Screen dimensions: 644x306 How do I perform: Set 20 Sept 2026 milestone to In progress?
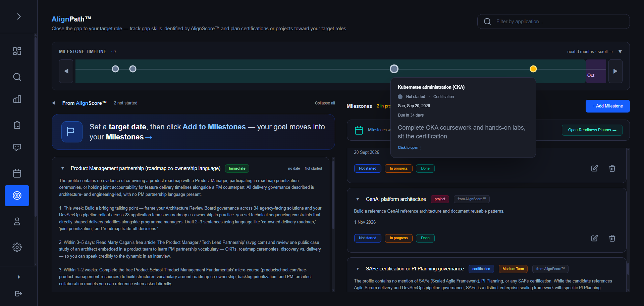[x=398, y=169]
